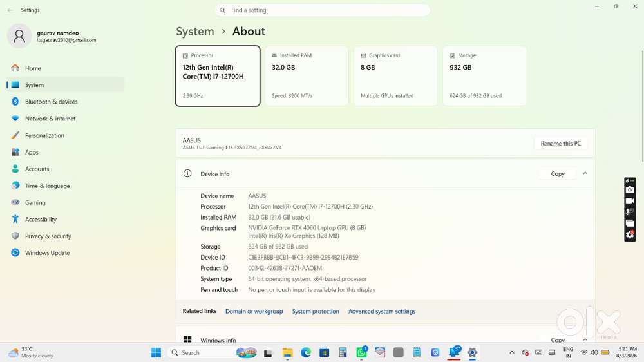Open Advanced system settings link
This screenshot has width=644, height=362.
(x=382, y=312)
